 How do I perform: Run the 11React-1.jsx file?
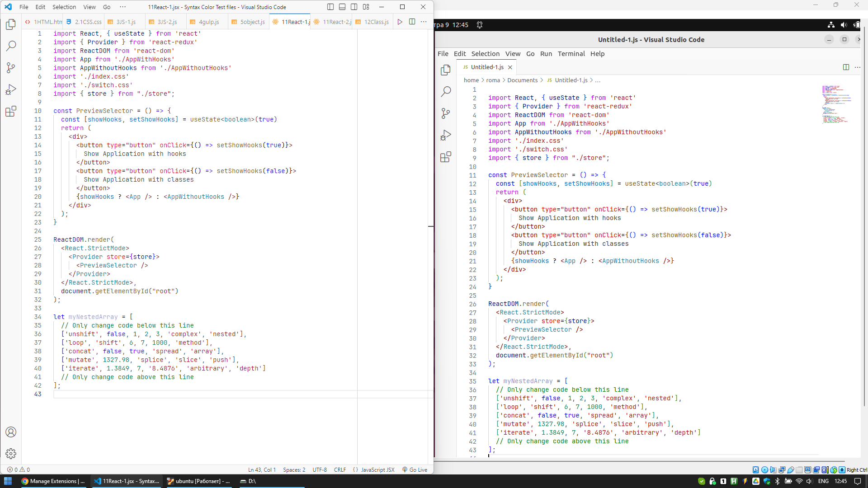click(x=400, y=21)
